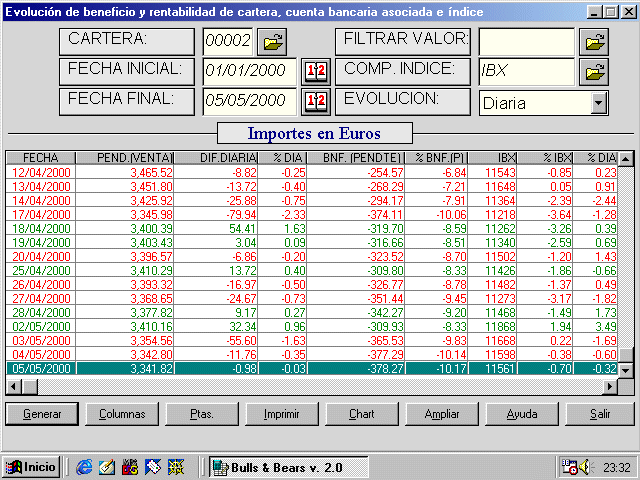The height and width of the screenshot is (480, 640).
Task: Click the volume speaker tray icon
Action: 587,467
